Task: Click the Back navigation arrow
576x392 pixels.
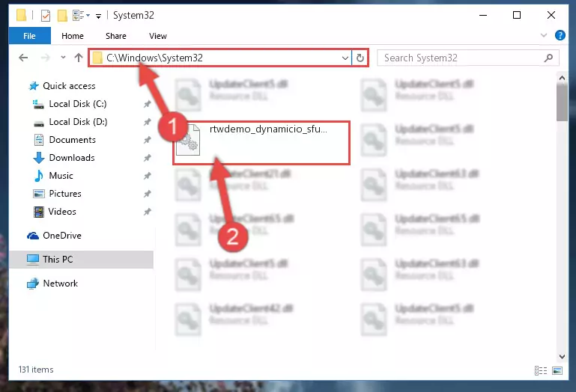Action: click(x=23, y=58)
